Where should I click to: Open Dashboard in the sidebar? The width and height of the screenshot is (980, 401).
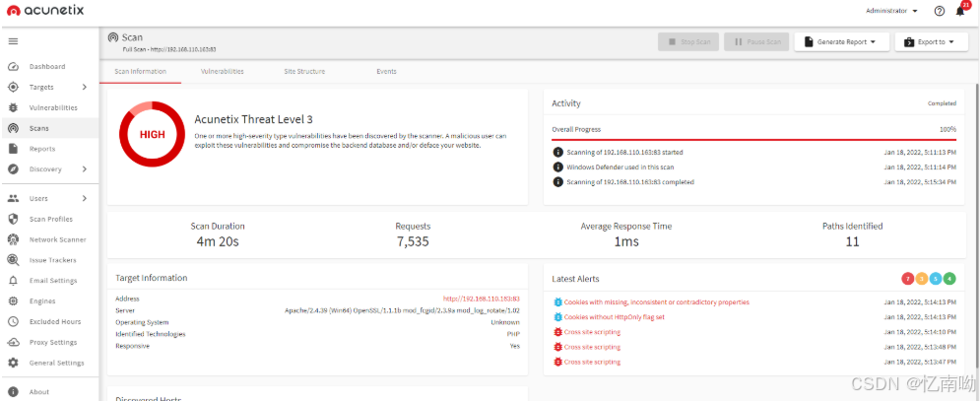pos(48,66)
